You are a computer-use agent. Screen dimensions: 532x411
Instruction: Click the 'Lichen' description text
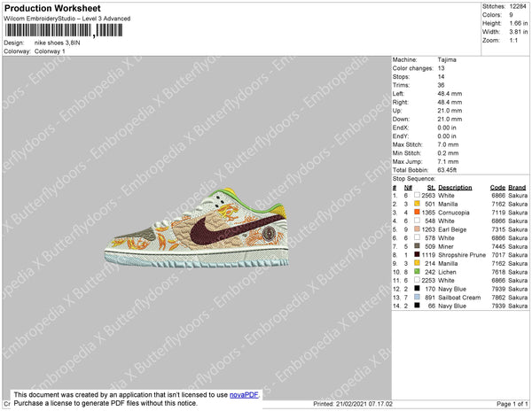tap(447, 272)
